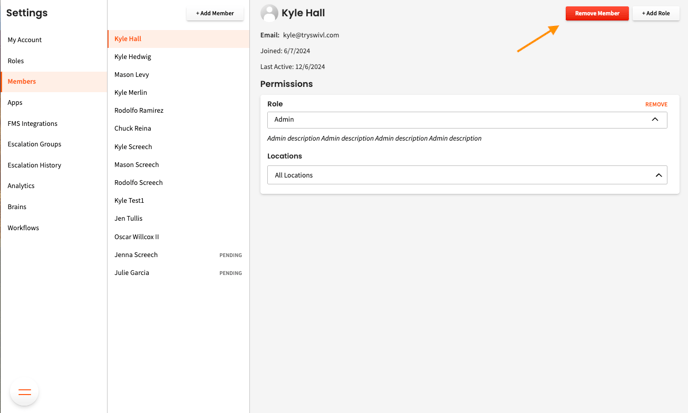This screenshot has height=413, width=688.
Task: Open the Brains settings page
Action: point(17,207)
